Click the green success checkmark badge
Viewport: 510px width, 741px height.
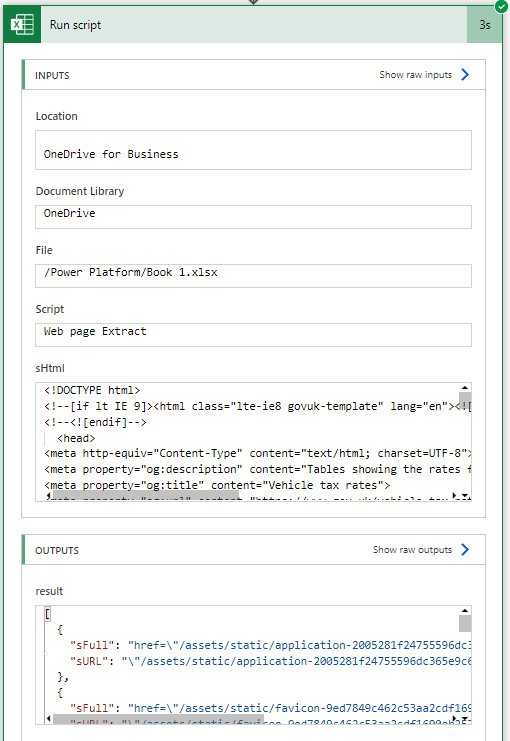501,6
